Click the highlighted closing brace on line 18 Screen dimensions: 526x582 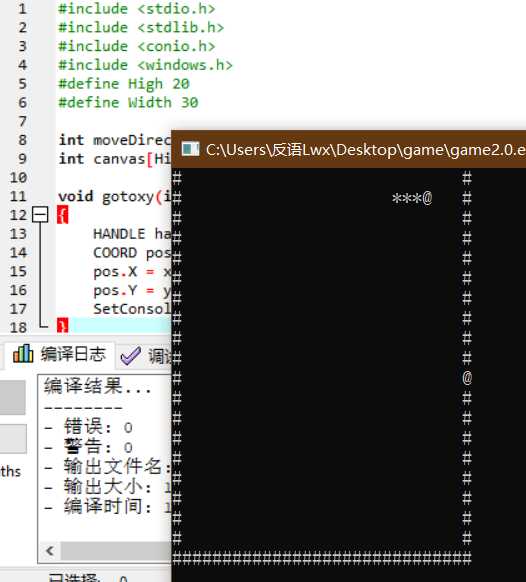coord(62,326)
